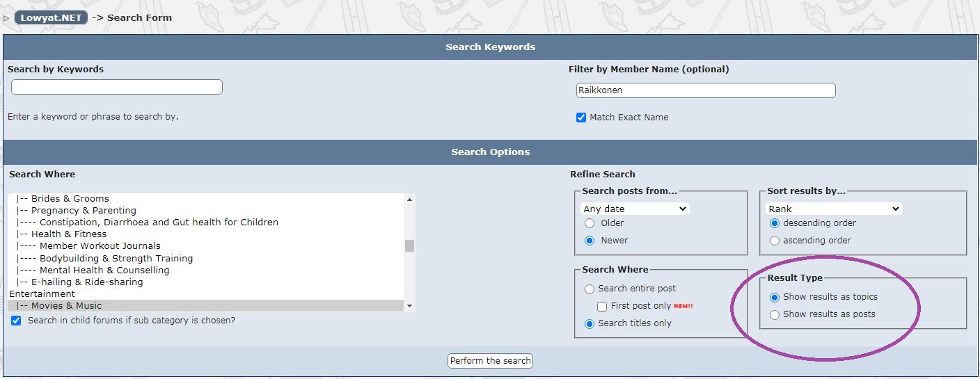The width and height of the screenshot is (980, 379).
Task: Select Search entire post option
Action: click(590, 289)
